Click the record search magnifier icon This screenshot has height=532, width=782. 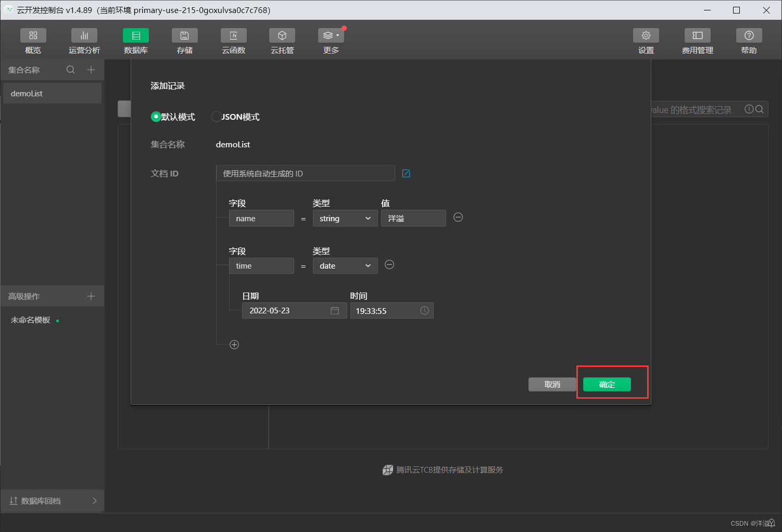coord(760,109)
